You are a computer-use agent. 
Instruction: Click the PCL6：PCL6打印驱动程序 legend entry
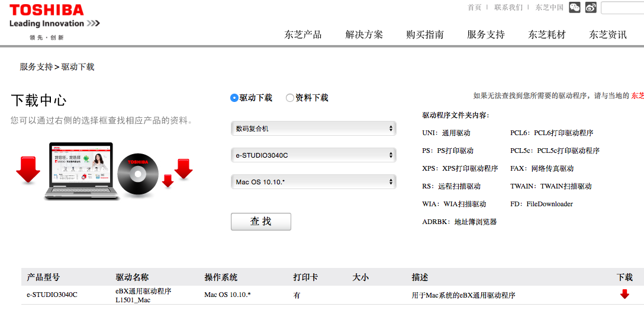552,133
